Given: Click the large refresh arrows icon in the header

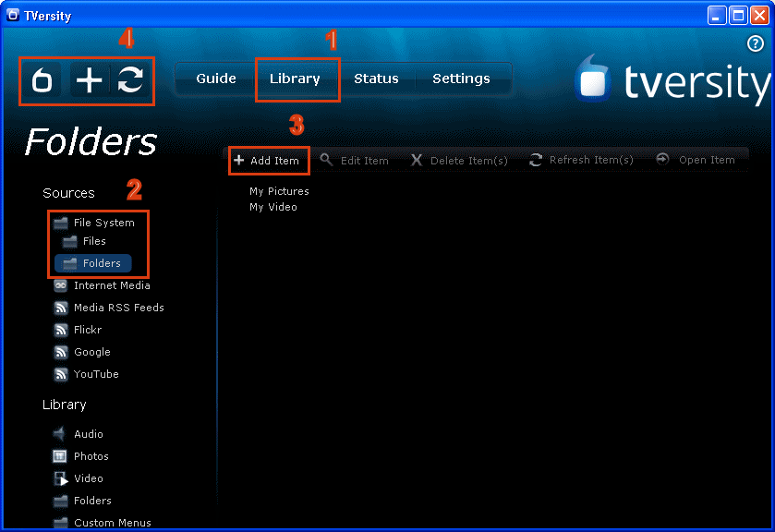Looking at the screenshot, I should click(x=130, y=80).
